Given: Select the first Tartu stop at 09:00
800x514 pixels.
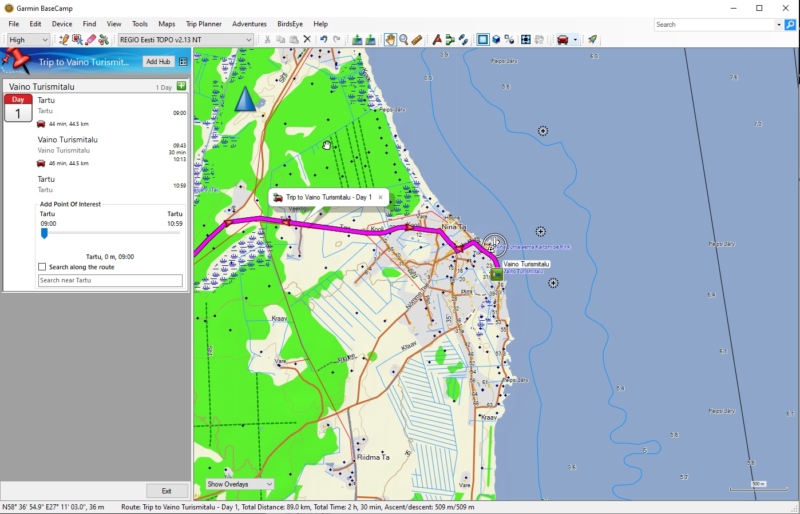Looking at the screenshot, I should click(111, 106).
